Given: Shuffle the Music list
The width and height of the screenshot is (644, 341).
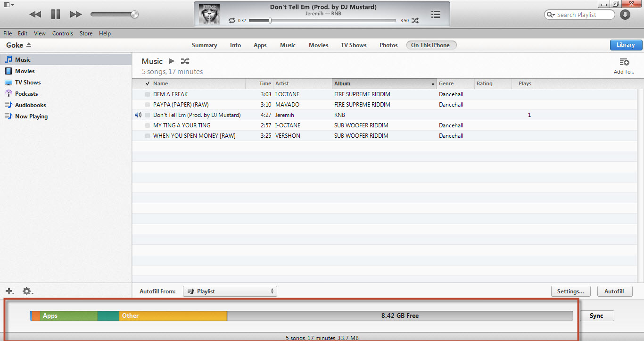Looking at the screenshot, I should tap(185, 61).
